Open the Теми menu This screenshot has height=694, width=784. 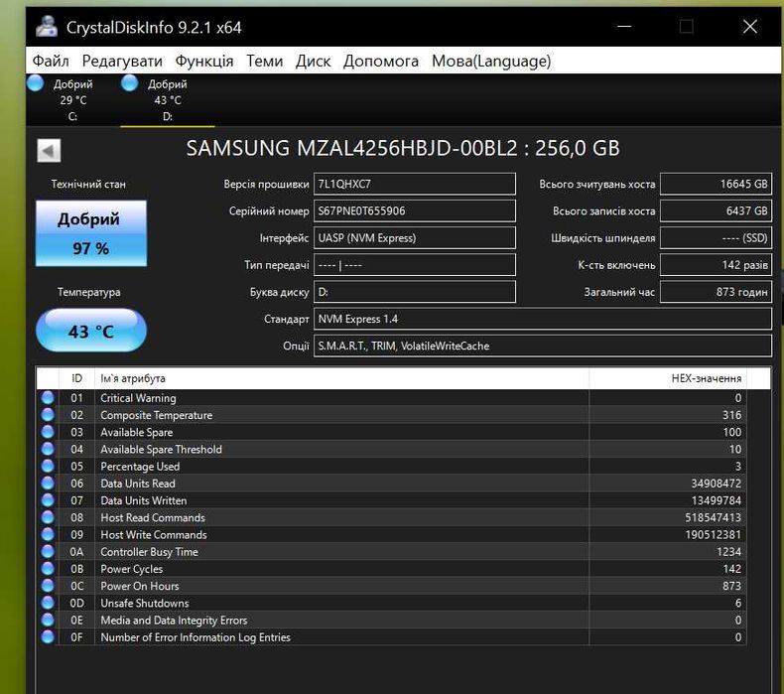(265, 61)
